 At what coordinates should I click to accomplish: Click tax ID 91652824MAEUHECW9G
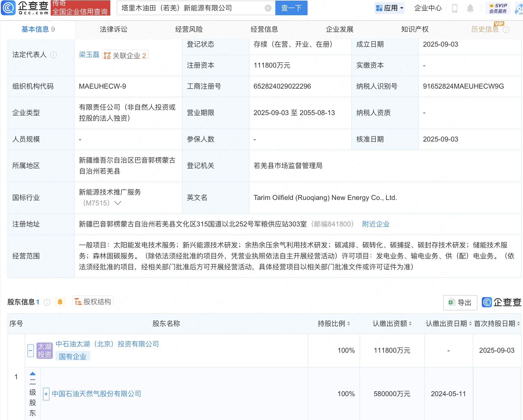point(463,86)
